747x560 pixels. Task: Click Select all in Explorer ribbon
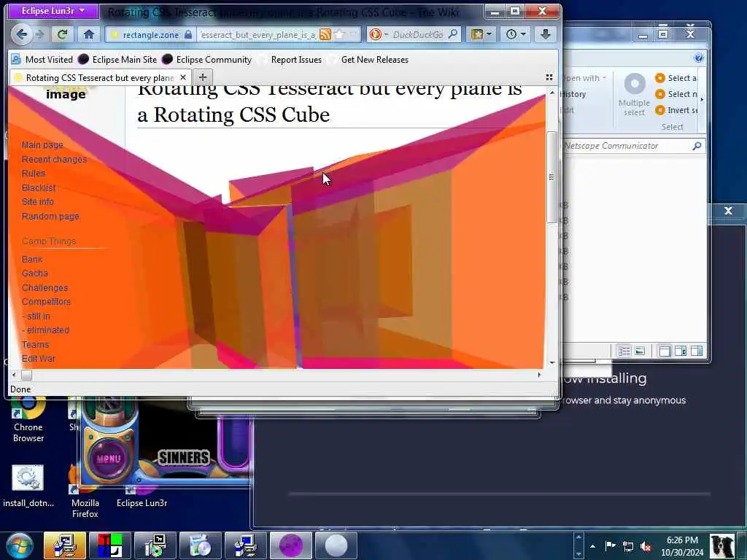pyautogui.click(x=676, y=78)
